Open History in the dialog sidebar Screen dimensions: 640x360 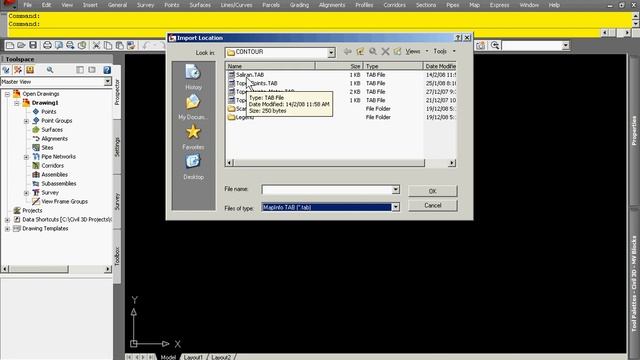point(193,77)
